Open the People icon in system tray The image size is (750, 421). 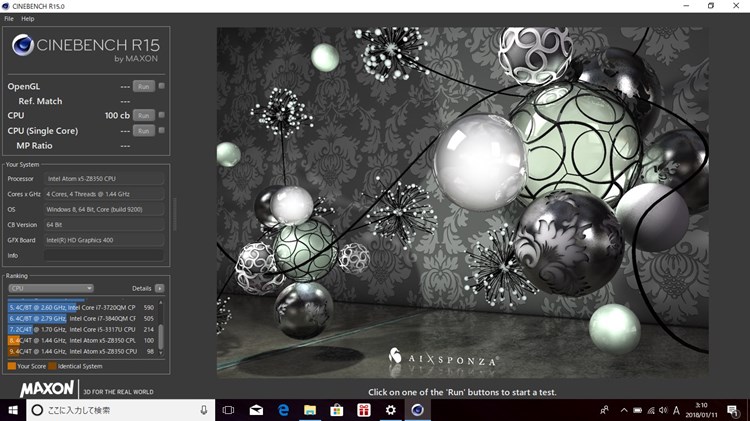pos(605,410)
